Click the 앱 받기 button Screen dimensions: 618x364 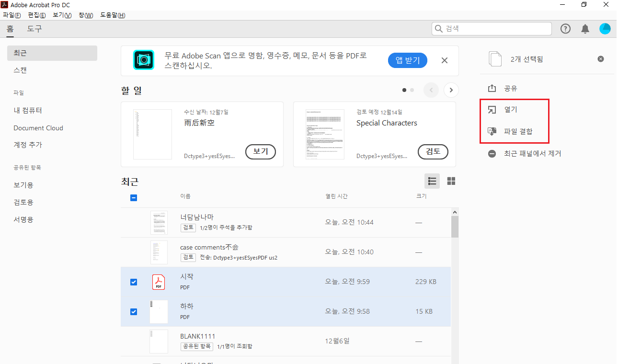coord(408,60)
